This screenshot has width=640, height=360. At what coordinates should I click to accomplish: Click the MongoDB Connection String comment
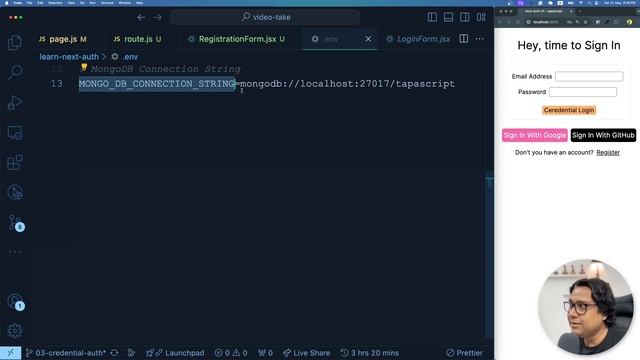click(166, 69)
